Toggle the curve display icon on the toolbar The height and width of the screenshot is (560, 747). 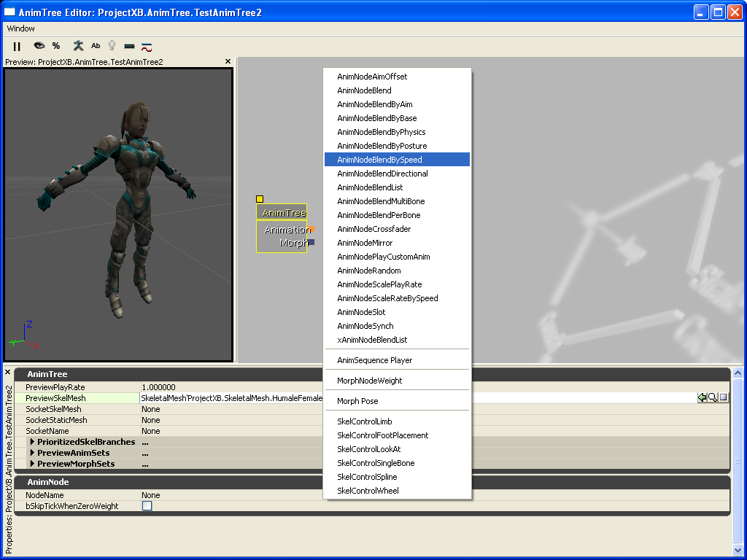point(146,46)
